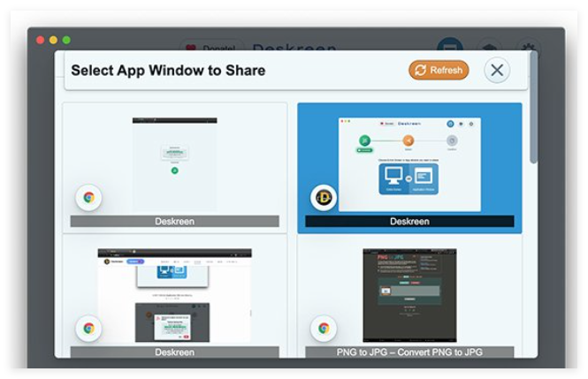This screenshot has width=588, height=379.
Task: Close the Select App Window dialog
Action: 497,70
